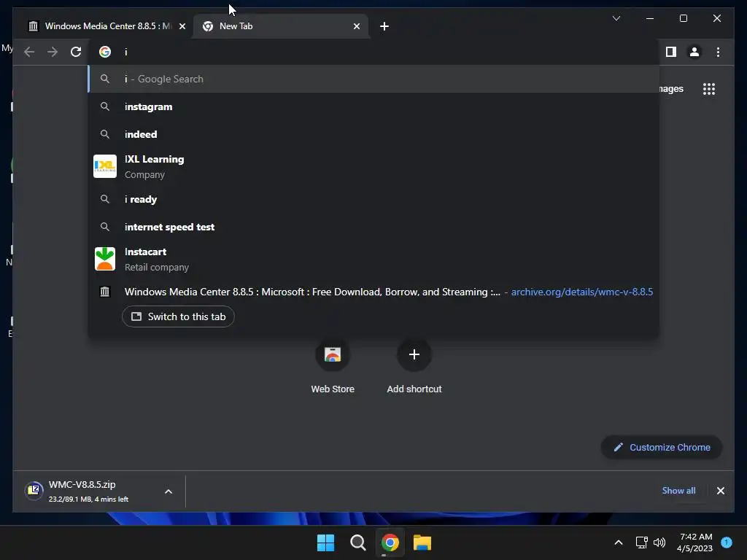Click Show all downloads
Viewport: 747px width, 560px height.
[x=678, y=491]
